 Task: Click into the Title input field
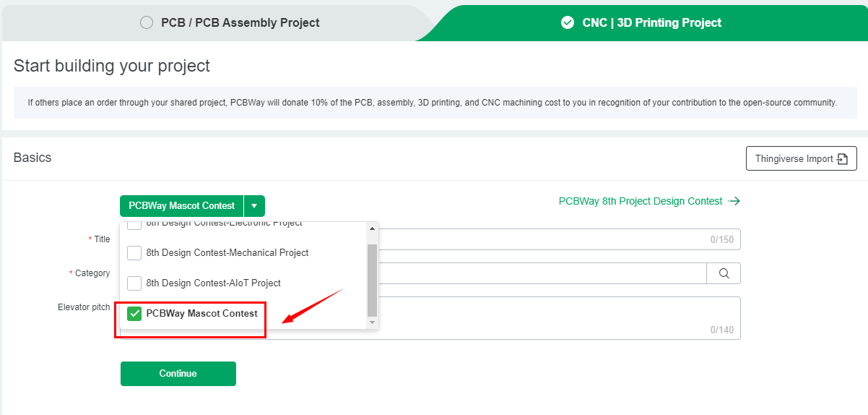tap(549, 239)
